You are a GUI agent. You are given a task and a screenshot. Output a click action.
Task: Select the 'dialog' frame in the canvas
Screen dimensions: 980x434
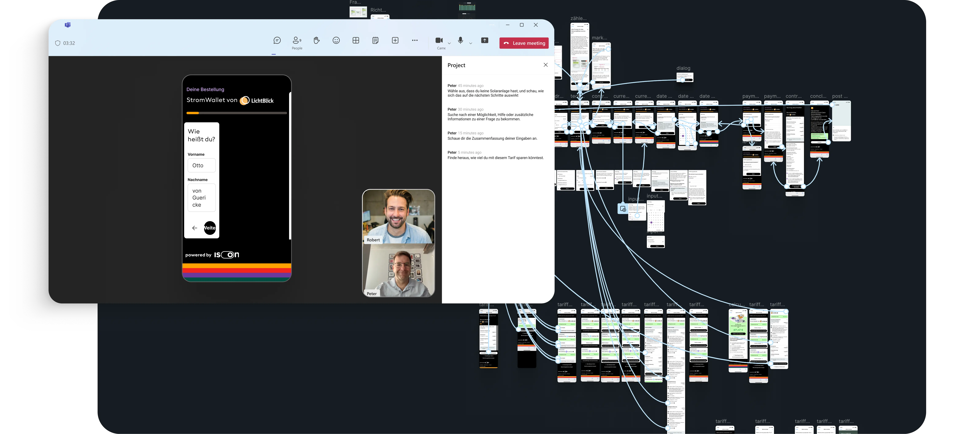click(685, 78)
